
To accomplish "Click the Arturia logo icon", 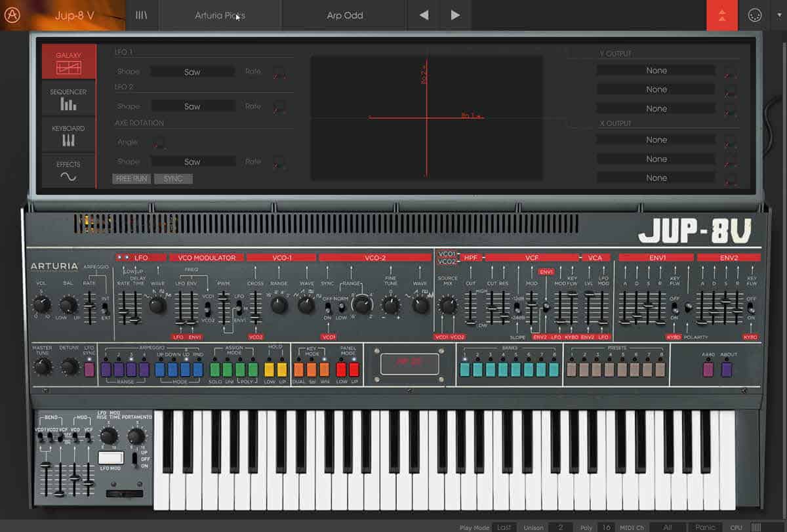I will 12,15.
